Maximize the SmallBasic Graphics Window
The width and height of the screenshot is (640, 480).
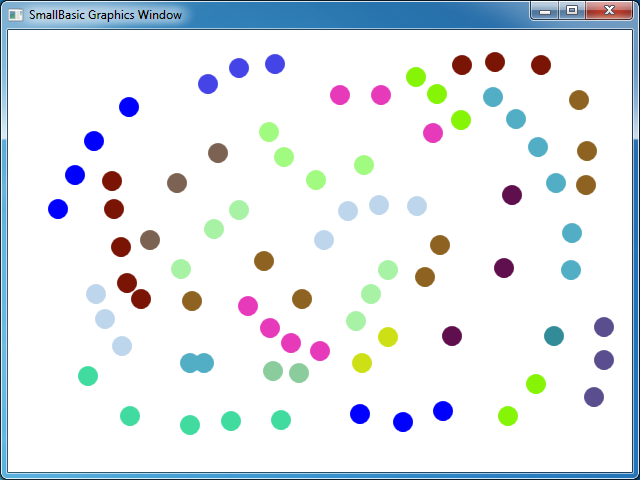pyautogui.click(x=572, y=11)
